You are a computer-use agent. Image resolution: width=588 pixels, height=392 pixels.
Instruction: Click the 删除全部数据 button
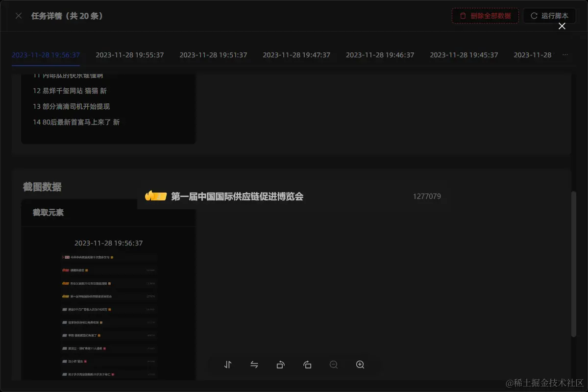point(485,16)
